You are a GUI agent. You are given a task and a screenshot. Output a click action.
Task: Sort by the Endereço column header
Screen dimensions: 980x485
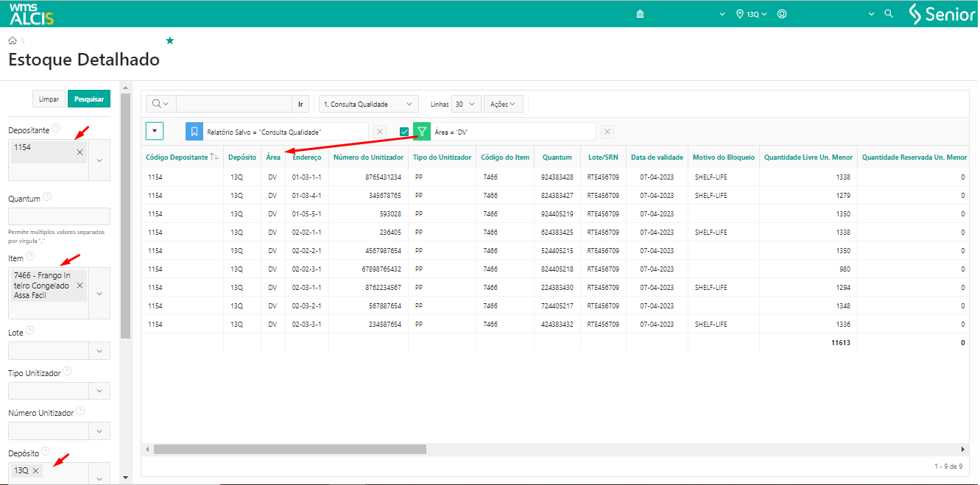point(306,157)
